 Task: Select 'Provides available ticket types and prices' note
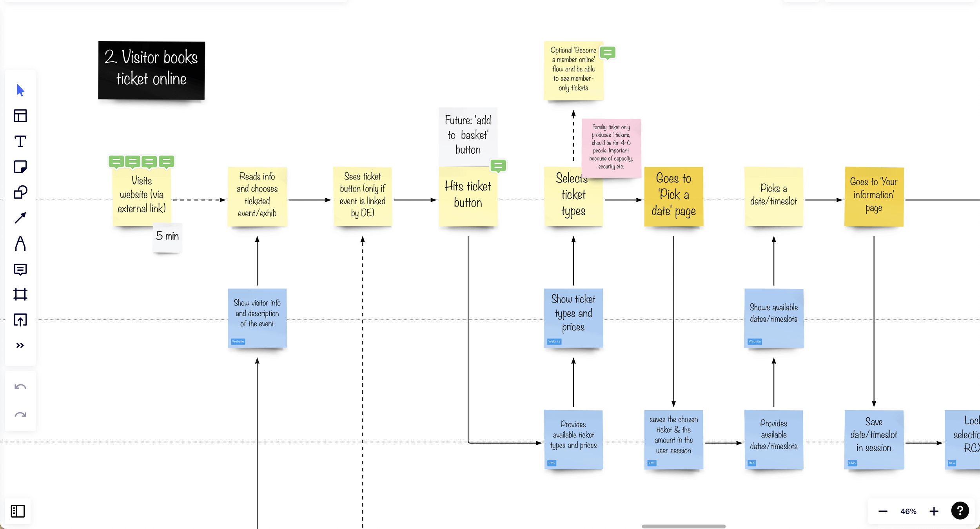[x=573, y=439]
